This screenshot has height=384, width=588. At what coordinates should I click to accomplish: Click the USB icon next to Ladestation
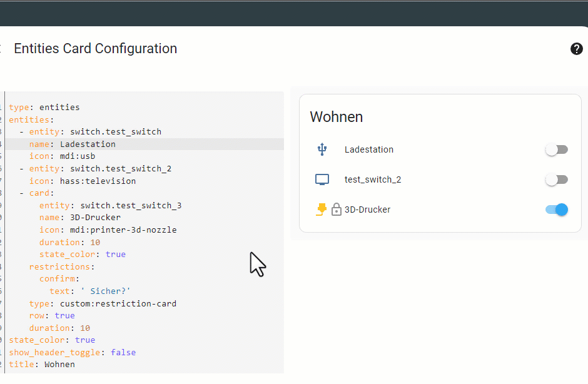point(322,149)
